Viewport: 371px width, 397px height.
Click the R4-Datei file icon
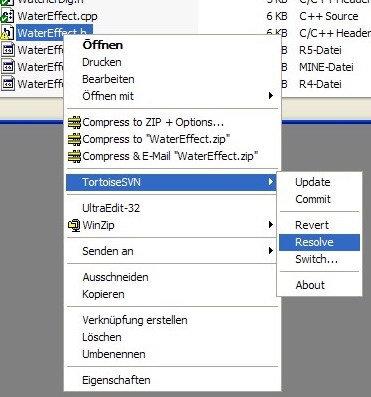(8, 84)
